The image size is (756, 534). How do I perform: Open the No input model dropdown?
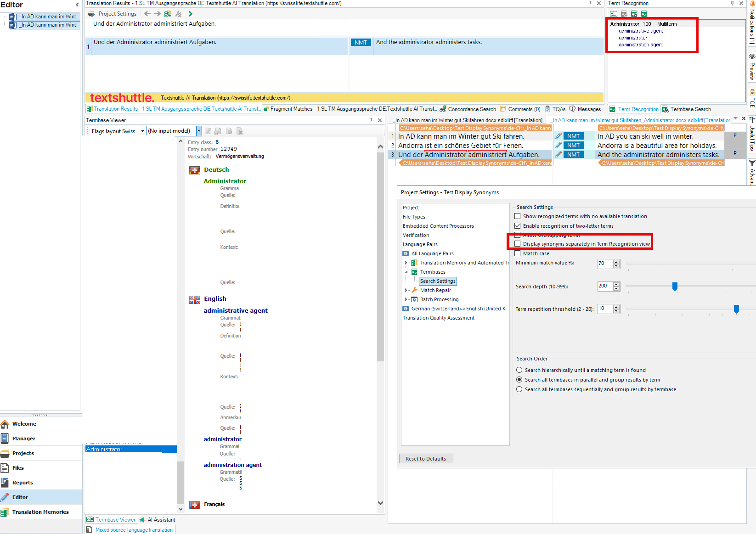pyautogui.click(x=199, y=131)
